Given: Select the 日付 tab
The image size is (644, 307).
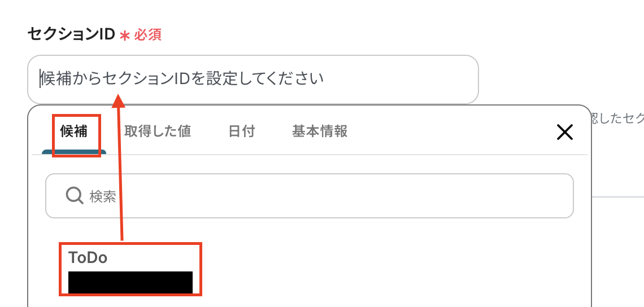Looking at the screenshot, I should tap(242, 131).
